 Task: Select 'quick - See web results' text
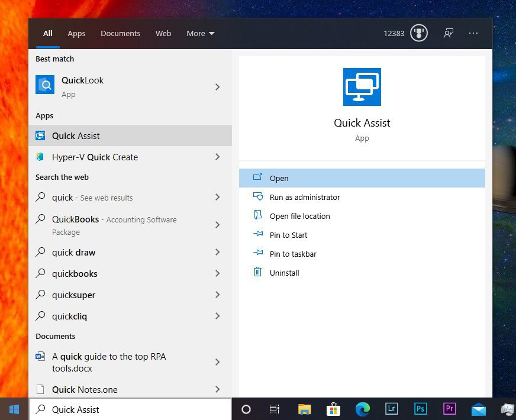click(x=92, y=198)
